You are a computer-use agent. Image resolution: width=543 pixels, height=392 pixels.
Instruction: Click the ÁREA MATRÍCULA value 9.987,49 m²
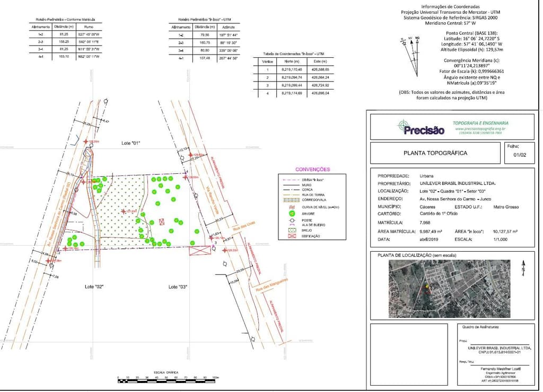point(431,231)
